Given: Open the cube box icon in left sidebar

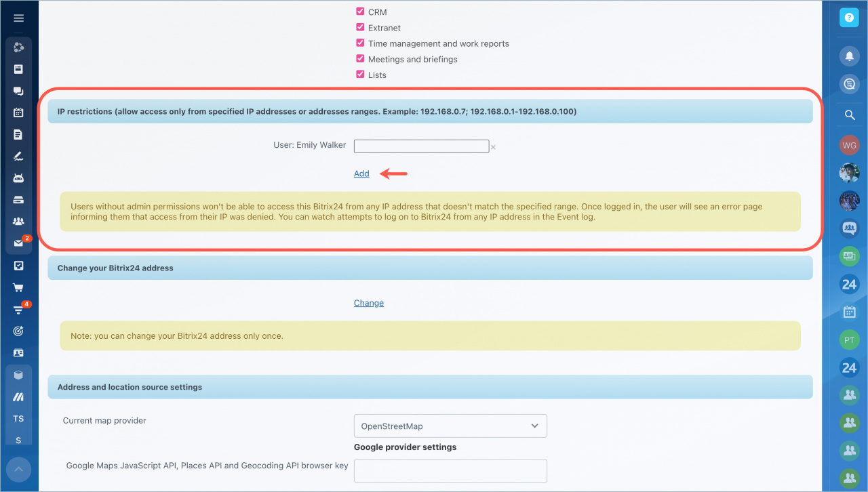Looking at the screenshot, I should point(18,375).
